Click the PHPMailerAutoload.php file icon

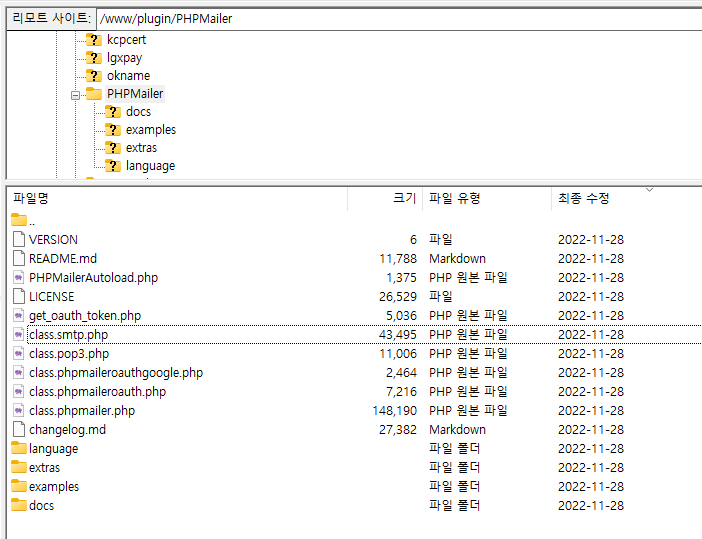19,278
